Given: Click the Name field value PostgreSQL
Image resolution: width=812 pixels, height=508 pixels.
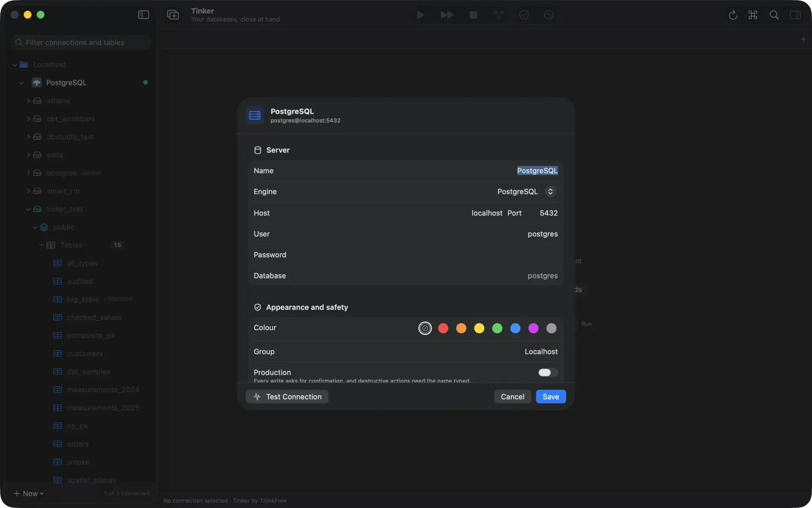Looking at the screenshot, I should (x=537, y=171).
